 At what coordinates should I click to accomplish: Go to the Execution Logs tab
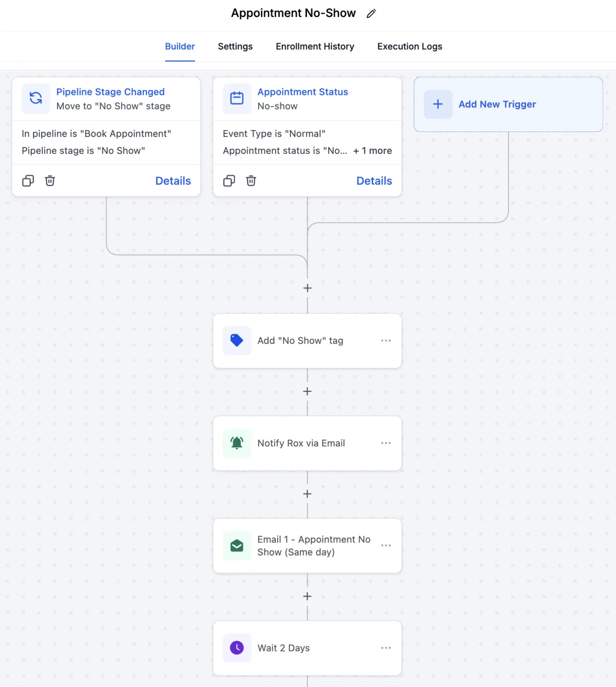[x=410, y=47]
